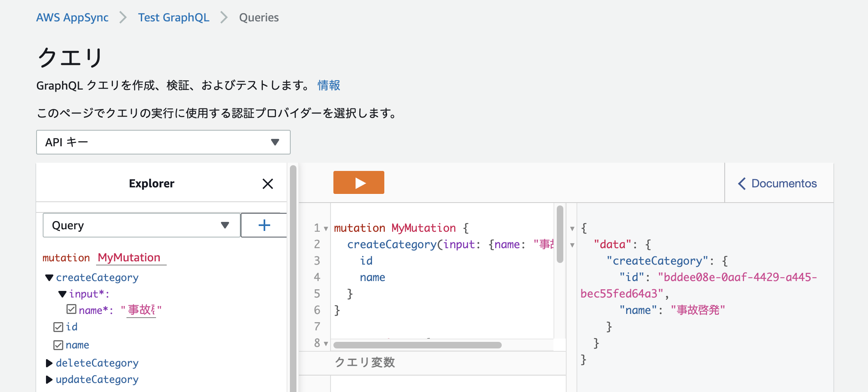The image size is (868, 392).
Task: Fold line 8 in query editor
Action: point(326,344)
